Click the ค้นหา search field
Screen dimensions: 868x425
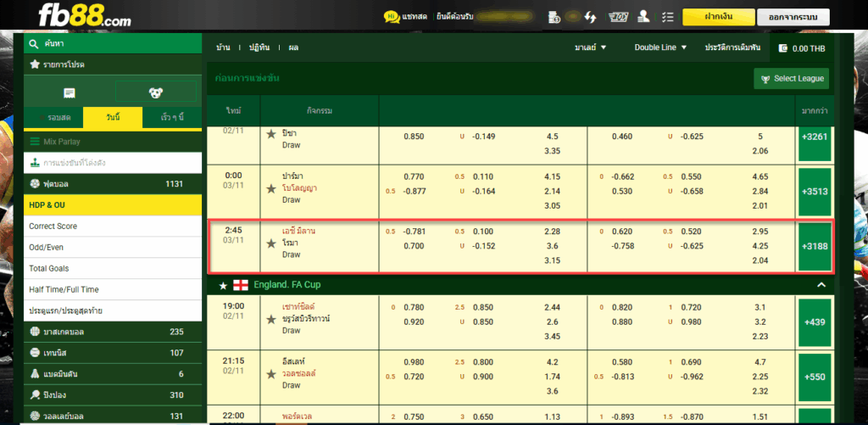point(113,44)
